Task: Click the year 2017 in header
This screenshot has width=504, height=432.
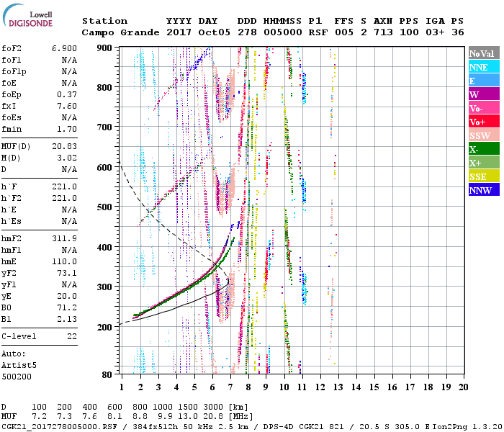Action: (x=179, y=32)
